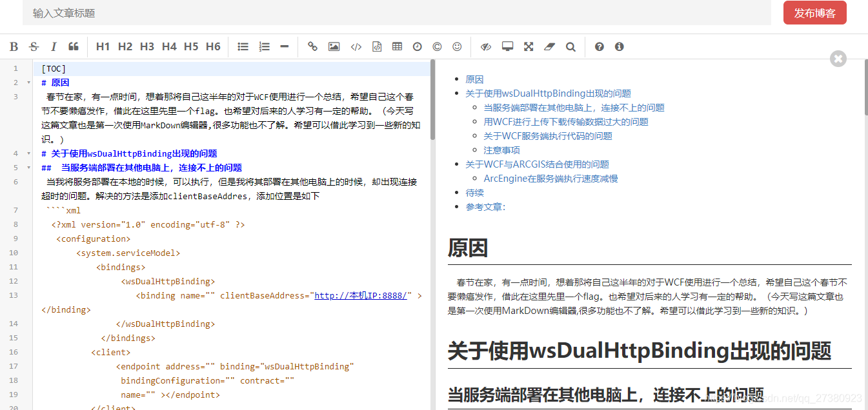Open the 原因 link in the contents

(x=474, y=79)
